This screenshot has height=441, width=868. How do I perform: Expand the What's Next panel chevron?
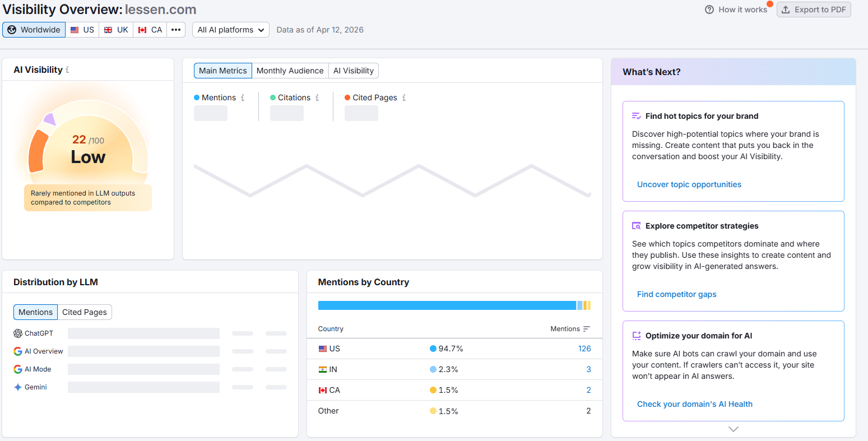pyautogui.click(x=733, y=429)
